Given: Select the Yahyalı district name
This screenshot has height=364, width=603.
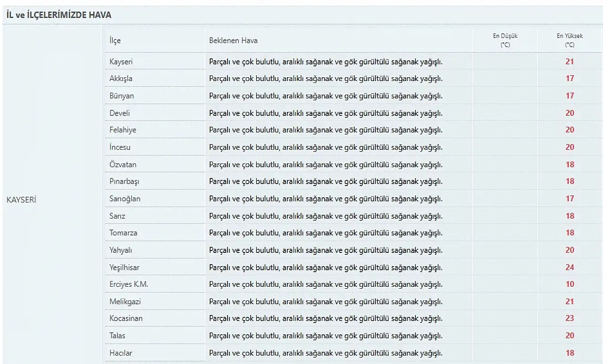Looking at the screenshot, I should [x=121, y=250].
